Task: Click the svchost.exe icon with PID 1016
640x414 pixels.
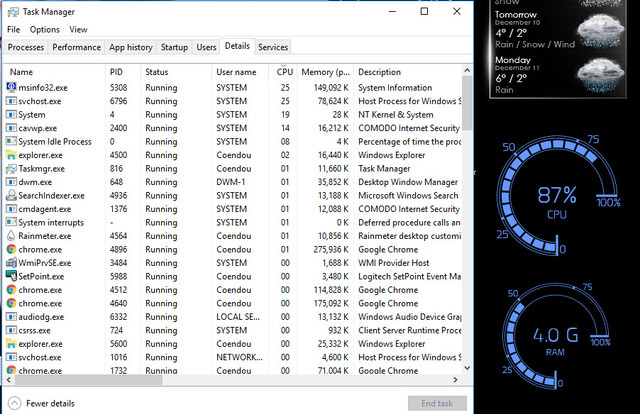Action: click(x=11, y=357)
